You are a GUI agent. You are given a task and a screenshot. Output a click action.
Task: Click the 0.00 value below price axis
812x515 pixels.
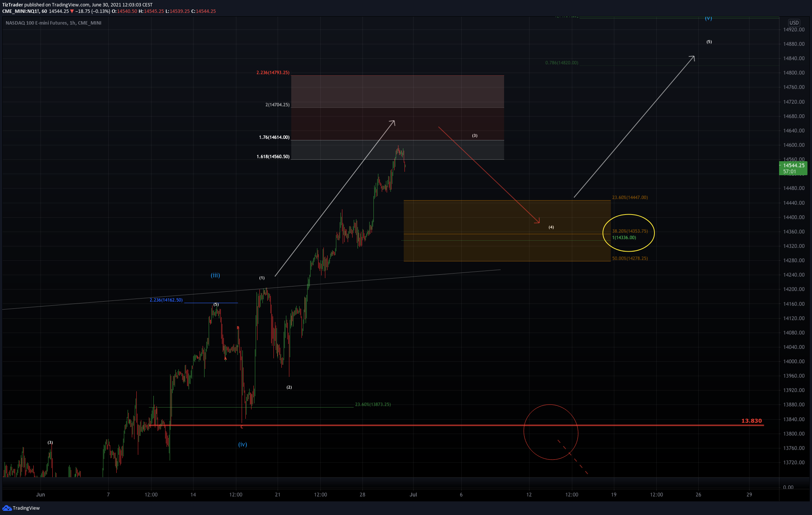click(788, 487)
